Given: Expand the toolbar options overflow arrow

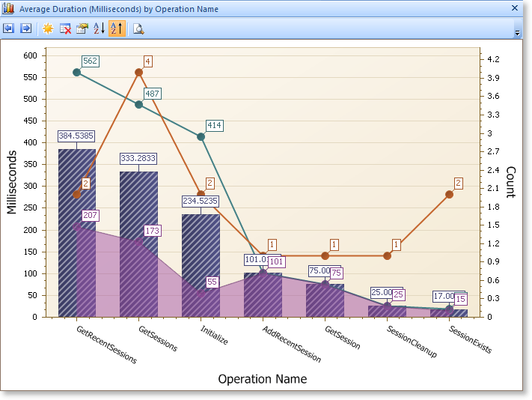Looking at the screenshot, I should coord(517,33).
